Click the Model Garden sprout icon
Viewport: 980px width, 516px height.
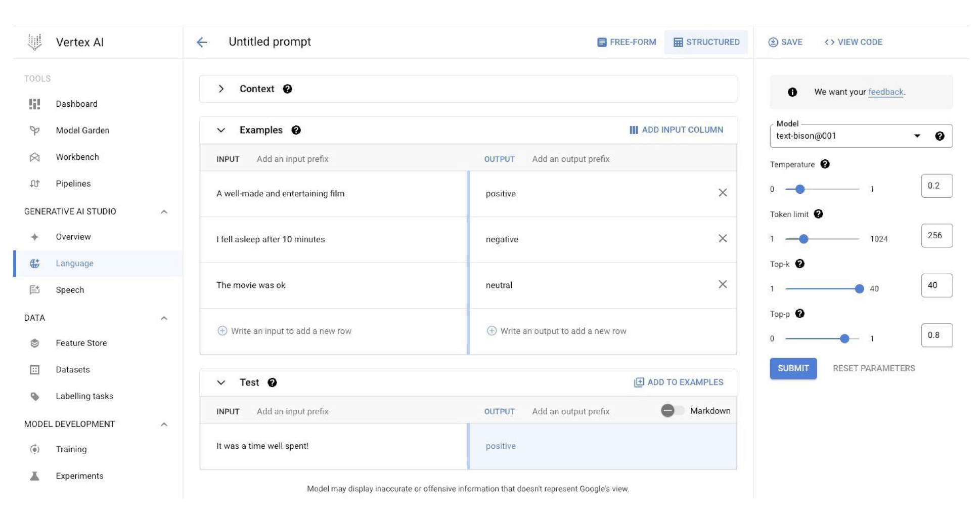point(34,131)
